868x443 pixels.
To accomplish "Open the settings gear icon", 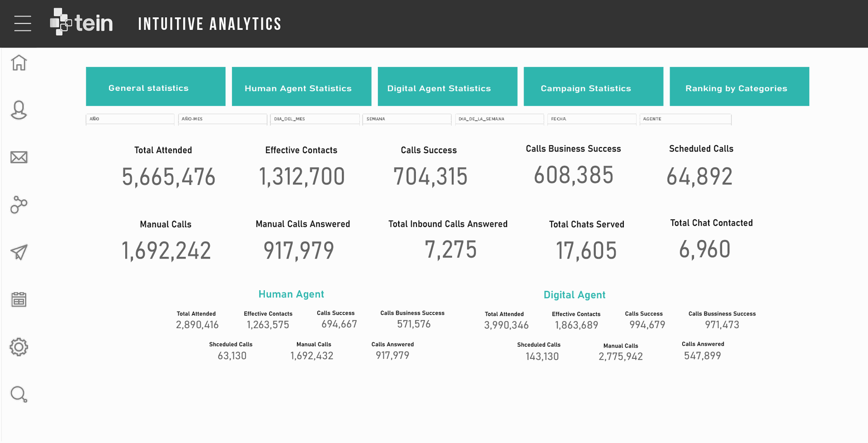I will [x=19, y=347].
